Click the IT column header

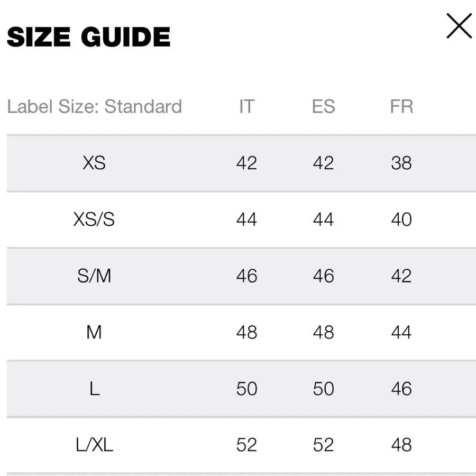click(x=246, y=106)
